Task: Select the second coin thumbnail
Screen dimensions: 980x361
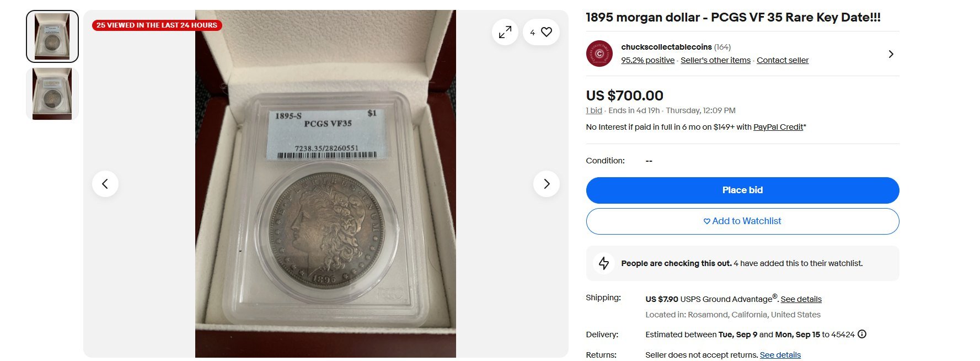Action: pyautogui.click(x=52, y=94)
